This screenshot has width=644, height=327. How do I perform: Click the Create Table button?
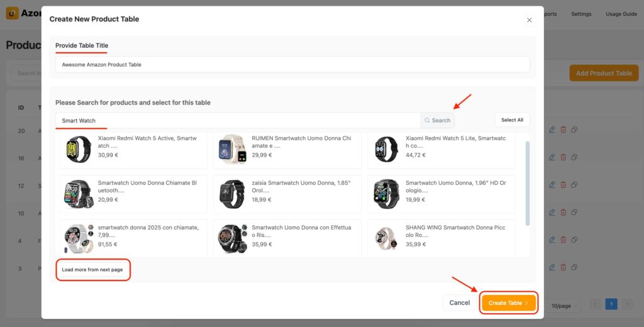(508, 302)
